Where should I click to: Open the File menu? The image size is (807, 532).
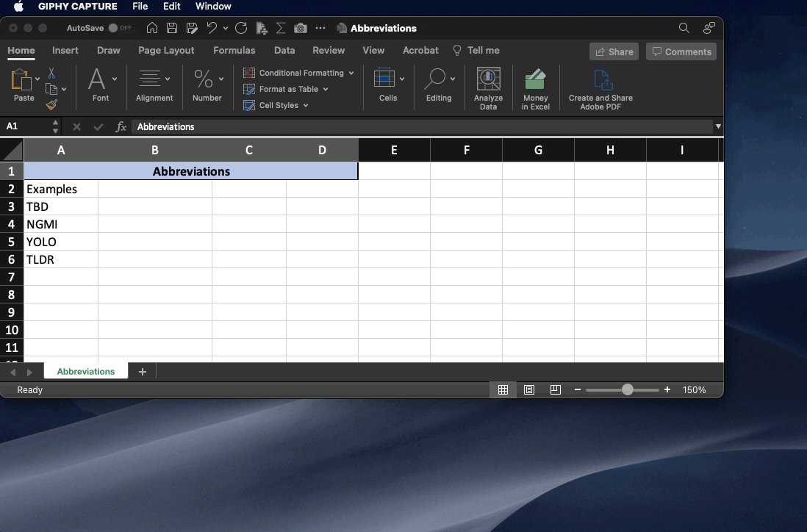[140, 6]
